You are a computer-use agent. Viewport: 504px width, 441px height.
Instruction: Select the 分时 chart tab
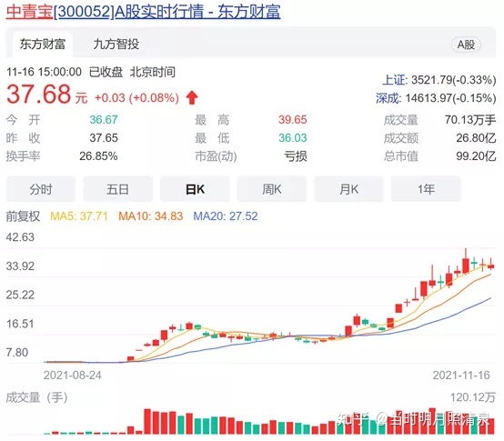pos(41,189)
